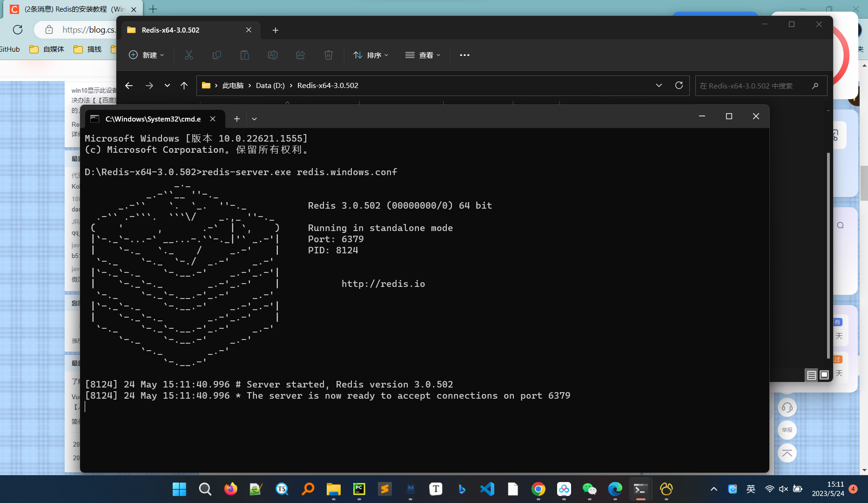The image size is (868, 503).
Task: Click the headset customer service icon on webpage
Action: tap(787, 408)
